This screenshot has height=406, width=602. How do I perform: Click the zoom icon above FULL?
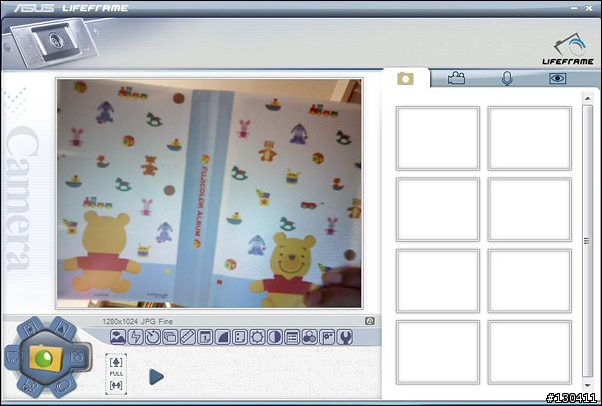(x=116, y=362)
